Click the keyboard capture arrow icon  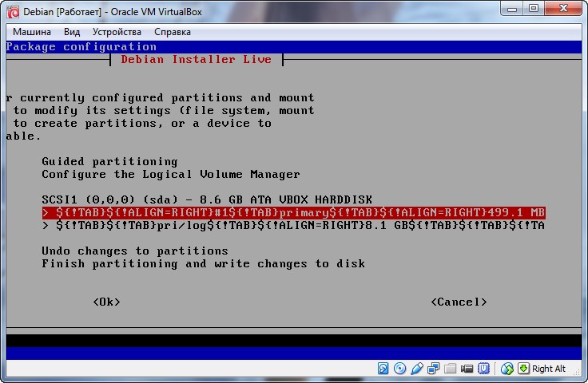point(523,369)
